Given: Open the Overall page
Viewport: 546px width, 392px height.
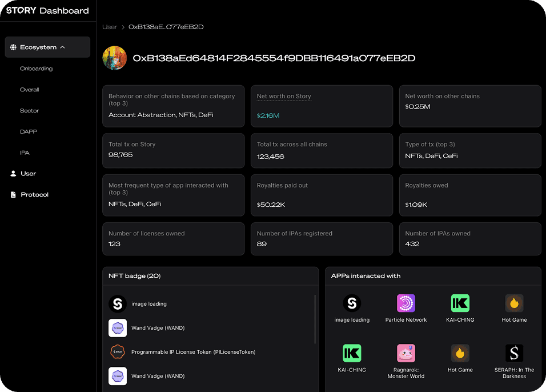Looking at the screenshot, I should coord(29,90).
